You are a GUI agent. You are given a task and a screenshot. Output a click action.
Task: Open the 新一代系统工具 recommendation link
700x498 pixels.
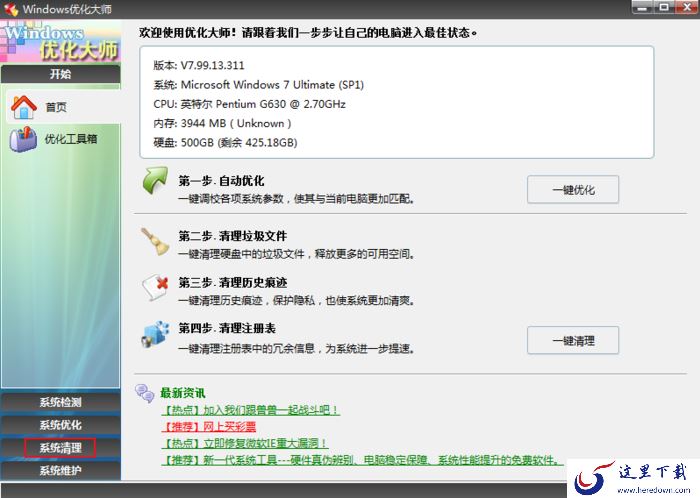362,460
